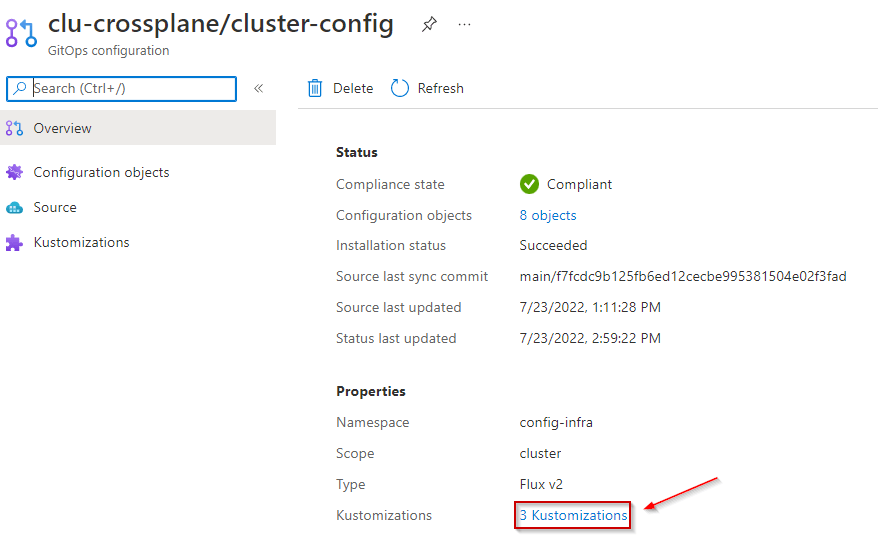
Task: Open the 3 Kustomizations link
Action: tap(573, 515)
